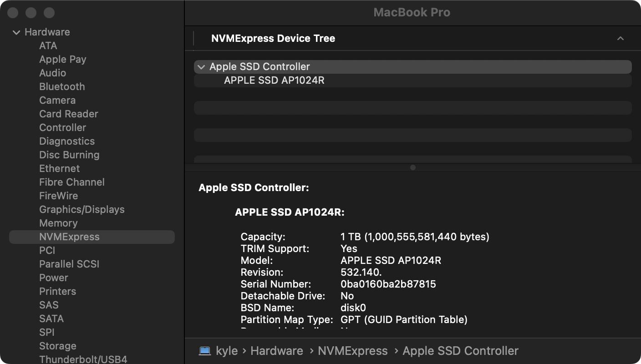The image size is (641, 364).
Task: Click the Serial Number: label
Action: [276, 284]
